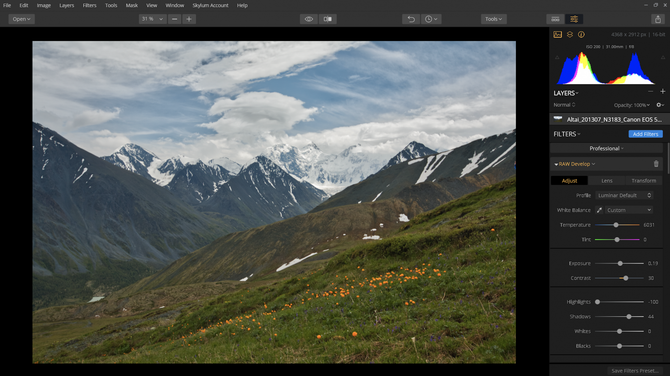The height and width of the screenshot is (376, 670).
Task: Toggle the quick preview eye icon
Action: tap(309, 19)
